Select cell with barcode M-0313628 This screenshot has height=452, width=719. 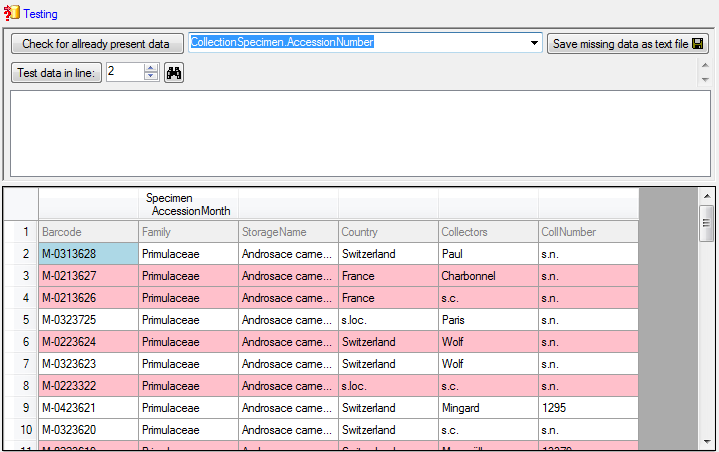(x=88, y=254)
